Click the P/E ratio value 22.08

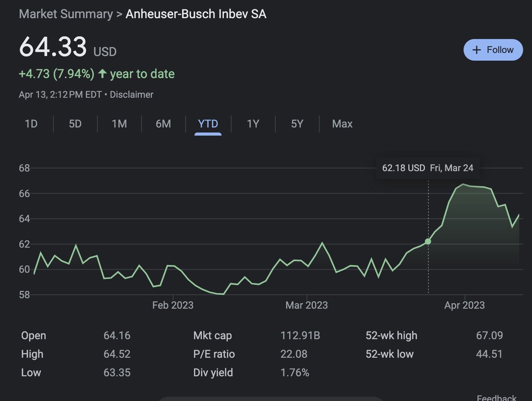click(x=294, y=354)
